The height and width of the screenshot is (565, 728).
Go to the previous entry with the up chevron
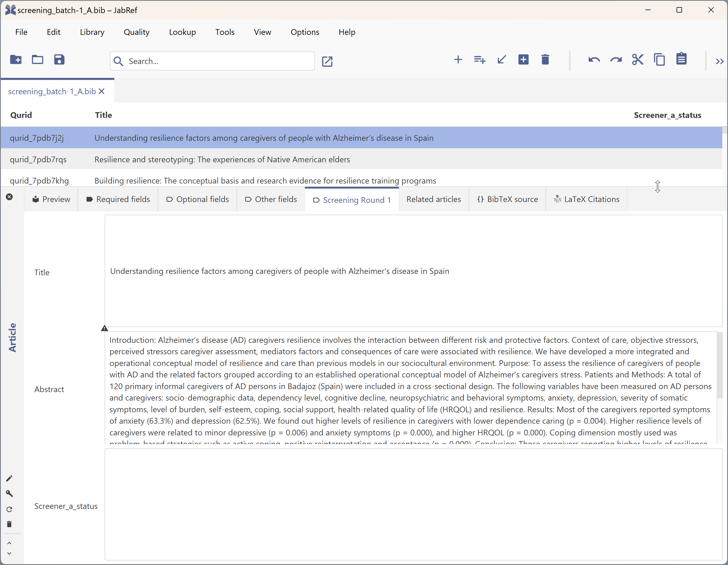pos(9,543)
